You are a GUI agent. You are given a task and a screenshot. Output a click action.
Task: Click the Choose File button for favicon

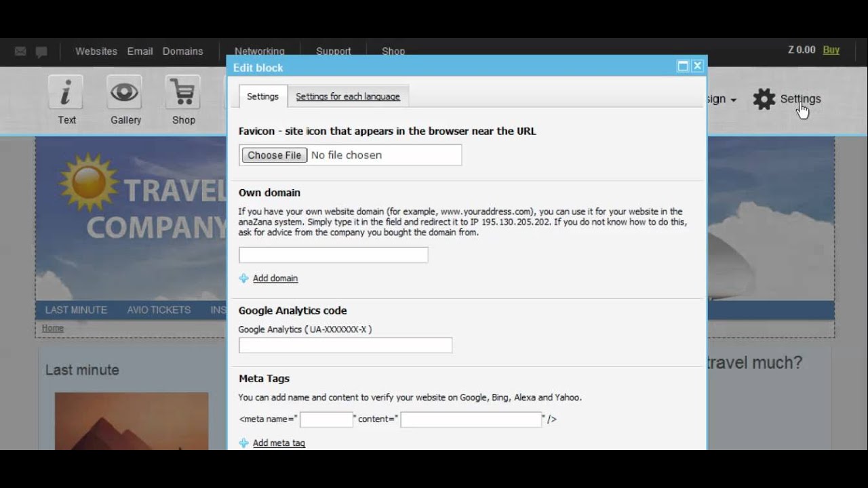point(274,155)
